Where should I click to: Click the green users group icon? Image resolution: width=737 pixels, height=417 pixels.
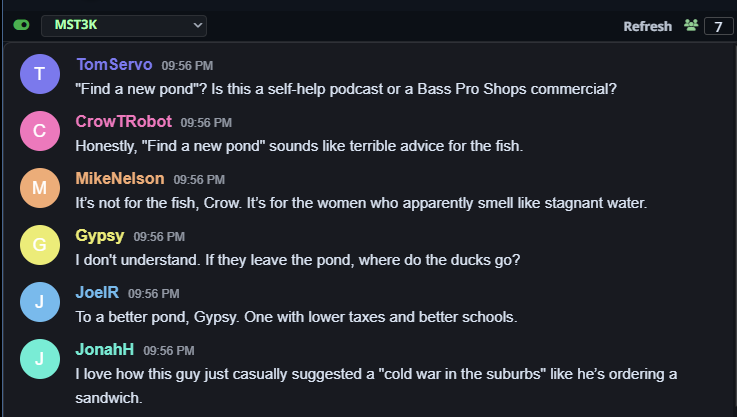coord(691,25)
